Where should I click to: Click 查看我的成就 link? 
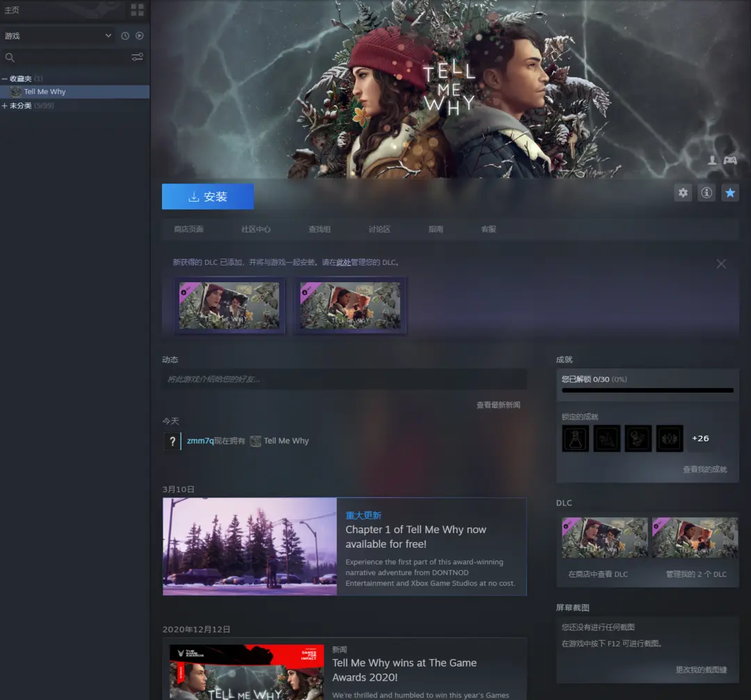click(704, 469)
